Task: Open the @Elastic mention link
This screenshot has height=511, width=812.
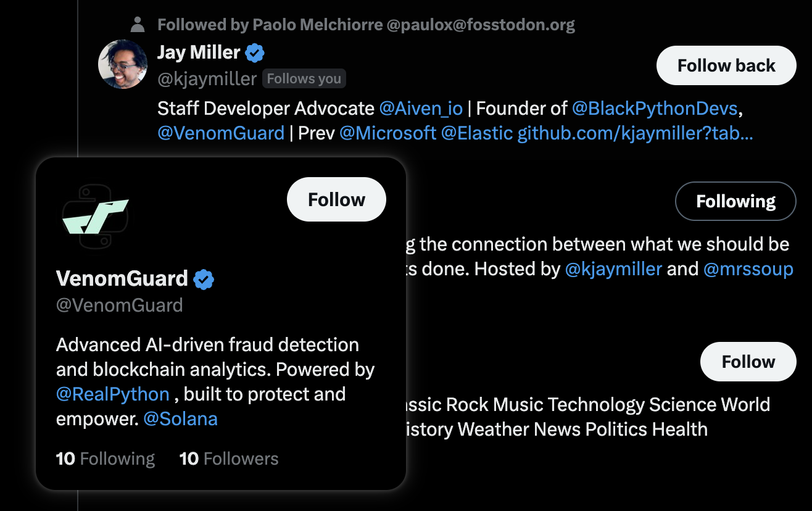Action: (x=477, y=133)
